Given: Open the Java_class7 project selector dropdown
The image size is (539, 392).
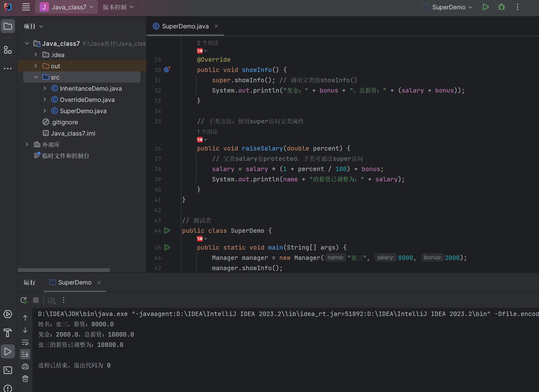Looking at the screenshot, I should (x=66, y=7).
